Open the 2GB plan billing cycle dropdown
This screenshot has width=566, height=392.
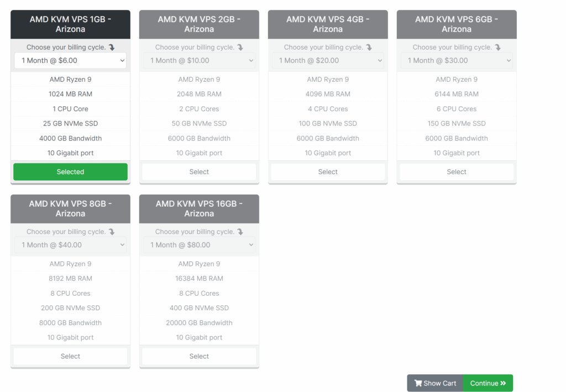click(199, 61)
